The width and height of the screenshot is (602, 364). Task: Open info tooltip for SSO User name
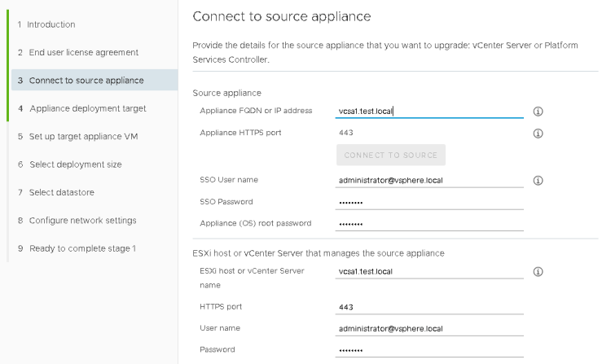point(538,180)
